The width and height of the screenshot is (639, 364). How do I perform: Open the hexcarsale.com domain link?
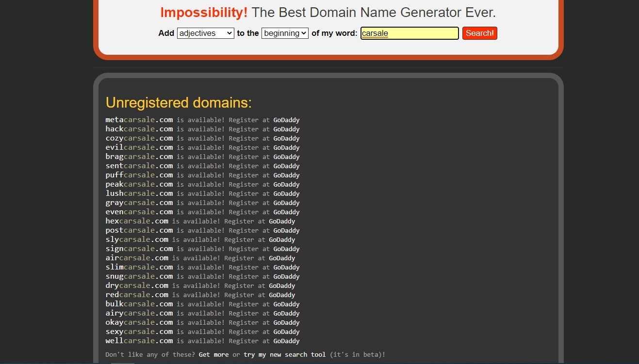point(137,221)
